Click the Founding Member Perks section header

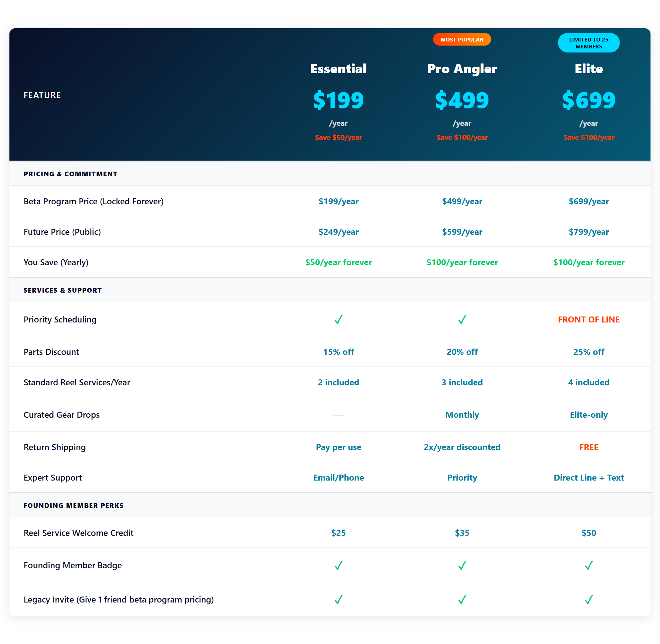[74, 505]
